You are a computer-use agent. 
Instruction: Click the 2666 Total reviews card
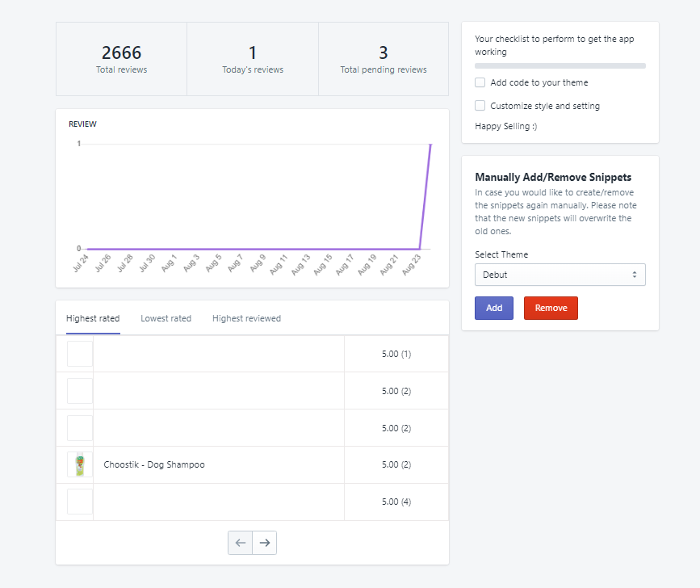pyautogui.click(x=121, y=59)
